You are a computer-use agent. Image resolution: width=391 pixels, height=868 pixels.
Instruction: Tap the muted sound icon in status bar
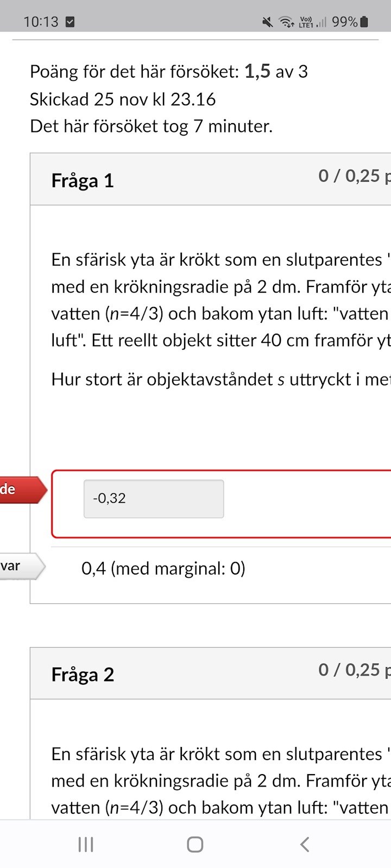[267, 22]
